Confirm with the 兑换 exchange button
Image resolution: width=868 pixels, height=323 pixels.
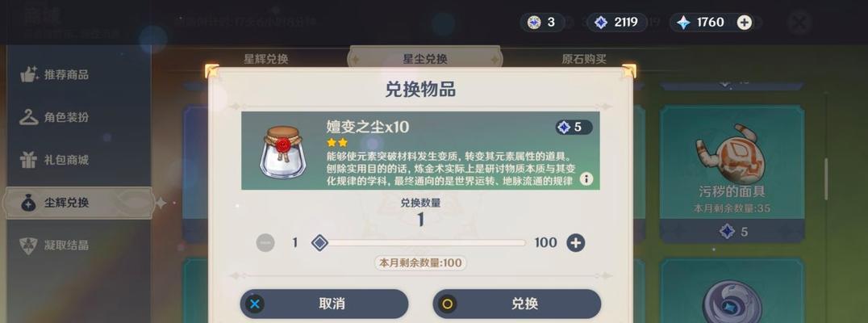point(516,304)
